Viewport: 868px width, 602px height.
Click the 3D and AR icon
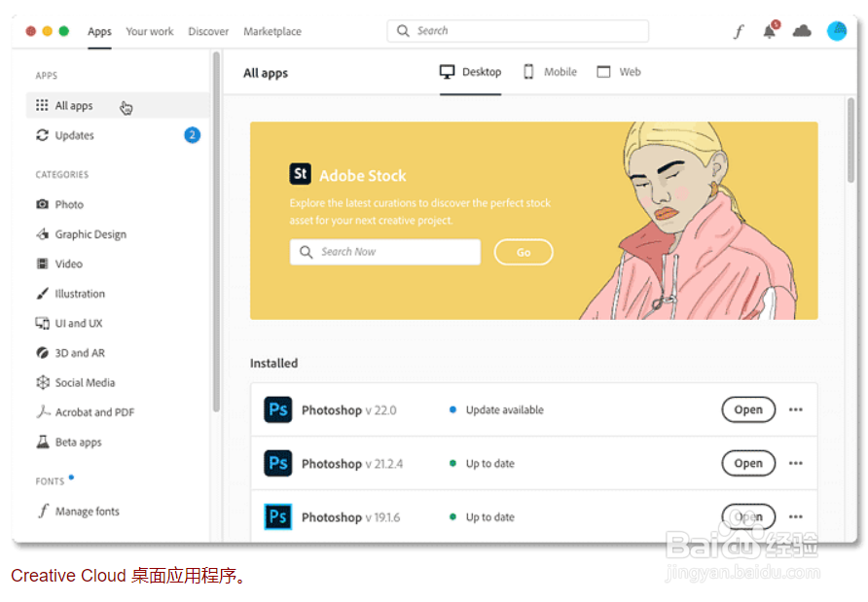(x=42, y=352)
